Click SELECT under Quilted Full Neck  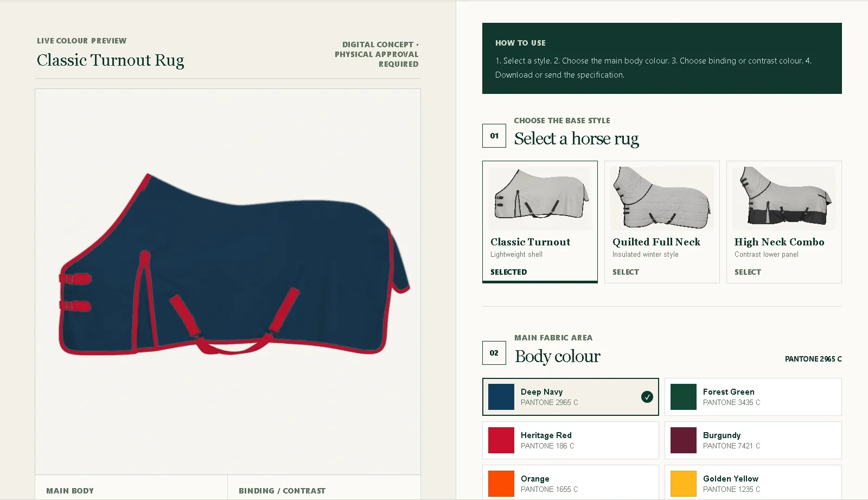click(x=626, y=272)
